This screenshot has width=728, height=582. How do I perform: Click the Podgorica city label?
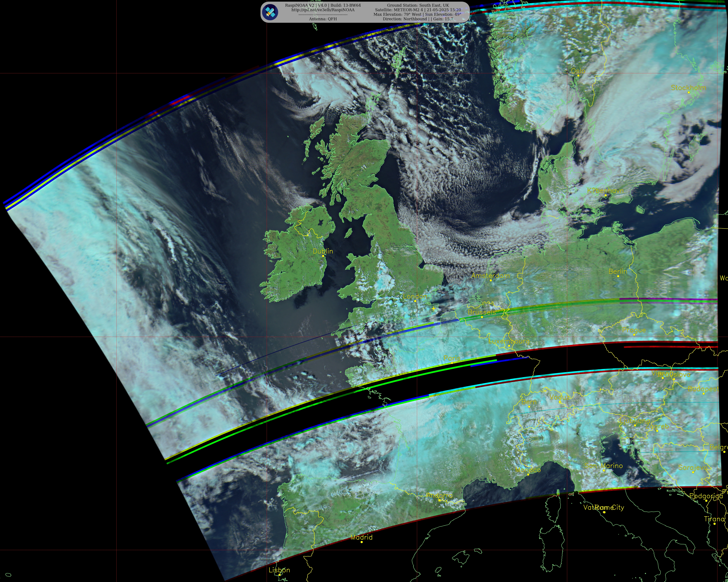click(x=706, y=496)
